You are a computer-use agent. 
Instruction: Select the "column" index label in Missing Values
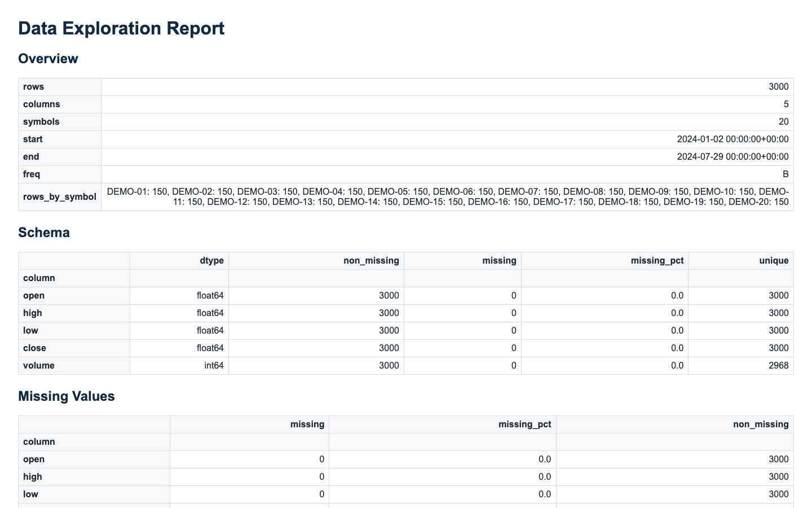tap(39, 442)
